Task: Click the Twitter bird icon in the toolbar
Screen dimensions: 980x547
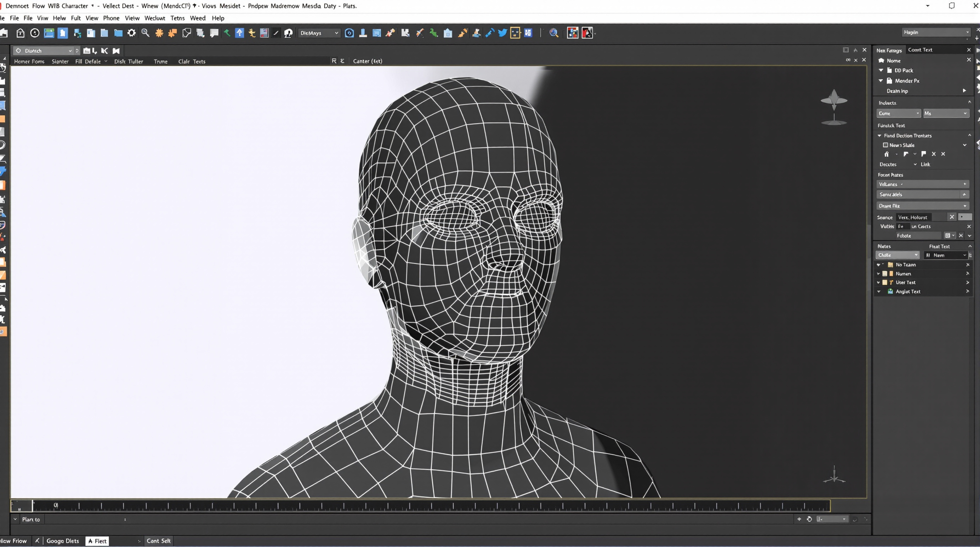Action: 502,33
